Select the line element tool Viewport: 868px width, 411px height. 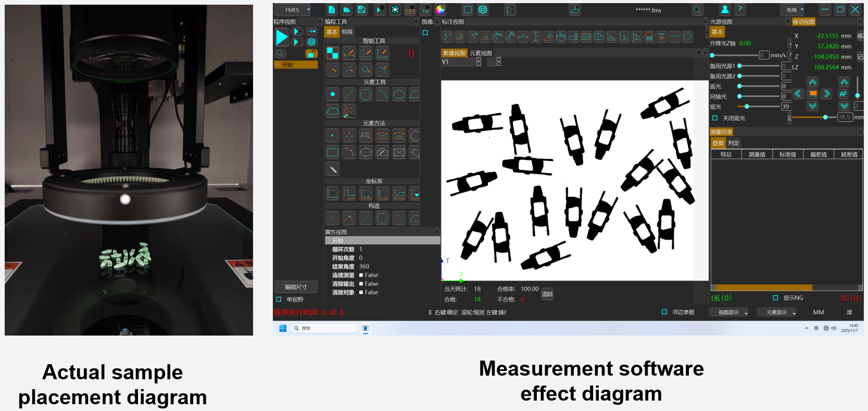349,94
